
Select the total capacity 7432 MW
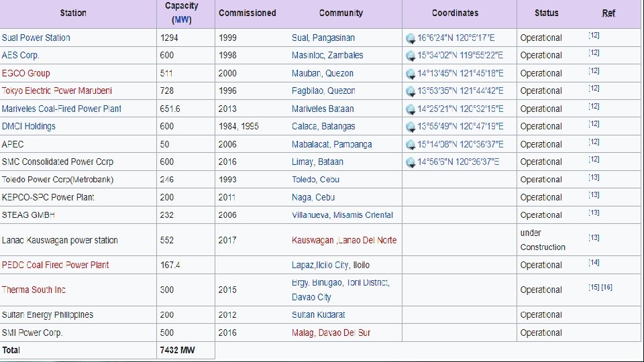pos(177,351)
